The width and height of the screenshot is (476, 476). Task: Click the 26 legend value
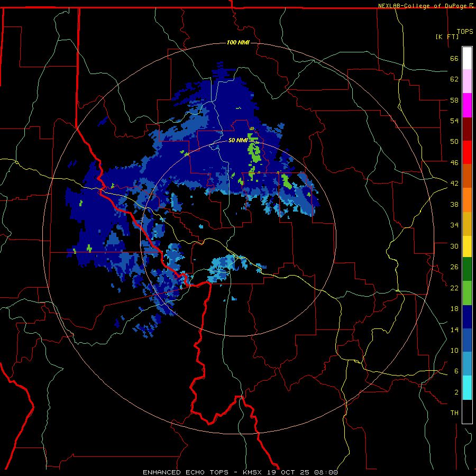[x=454, y=267]
